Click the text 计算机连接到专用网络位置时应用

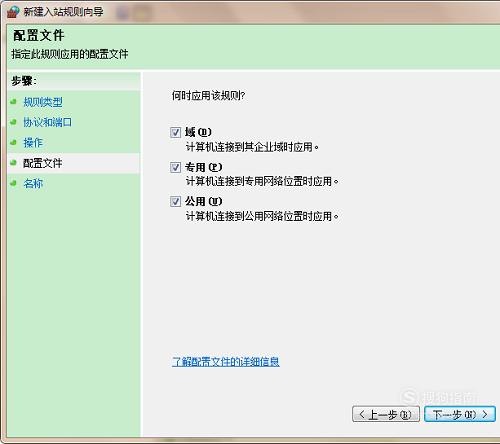point(262,182)
